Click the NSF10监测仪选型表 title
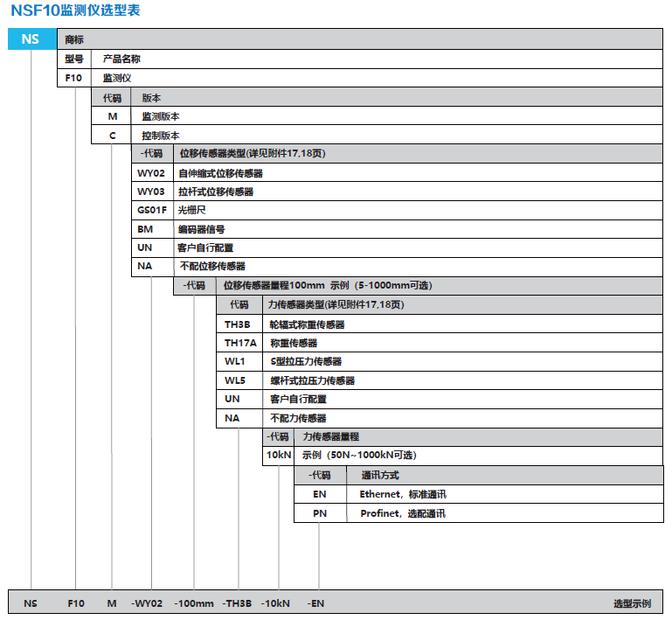Viewport: 672px width, 620px height. 74,11
